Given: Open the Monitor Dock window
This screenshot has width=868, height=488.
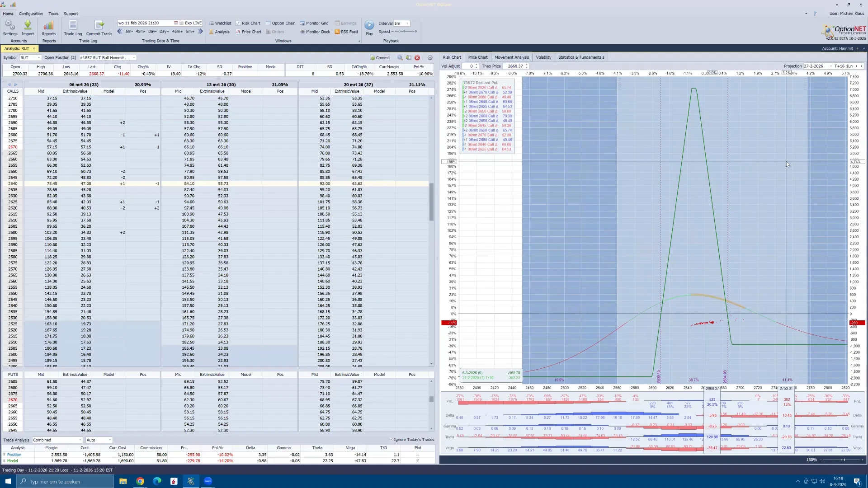Looking at the screenshot, I should pos(315,32).
